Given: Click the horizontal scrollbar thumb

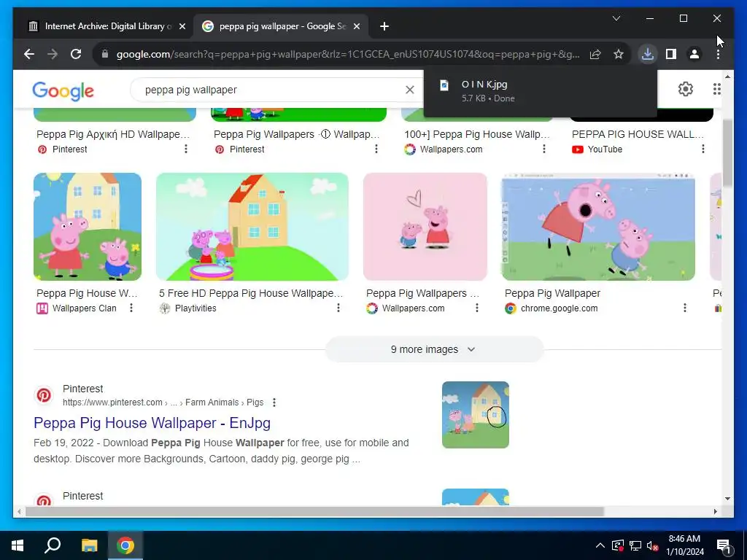Looking at the screenshot, I should [314, 511].
